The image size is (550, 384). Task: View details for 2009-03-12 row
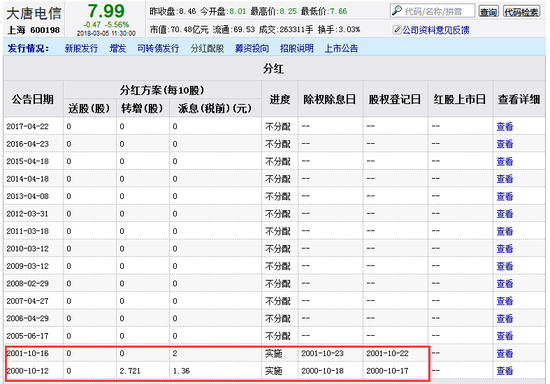pyautogui.click(x=505, y=266)
